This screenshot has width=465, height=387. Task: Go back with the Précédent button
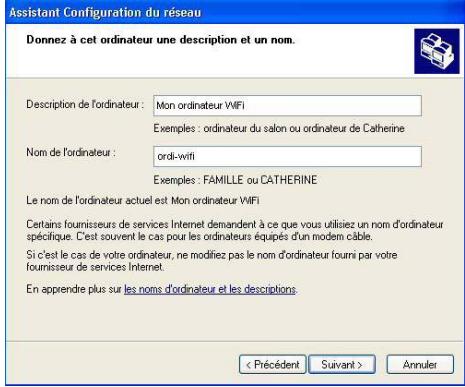272,364
